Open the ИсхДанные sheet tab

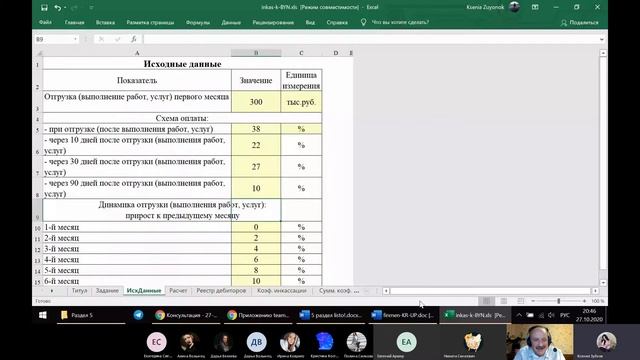144,291
